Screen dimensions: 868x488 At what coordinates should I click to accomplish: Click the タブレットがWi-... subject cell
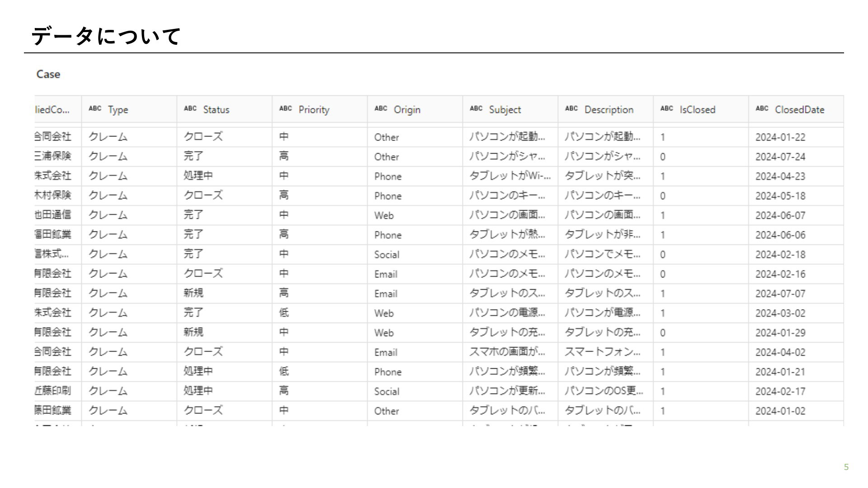coord(509,176)
